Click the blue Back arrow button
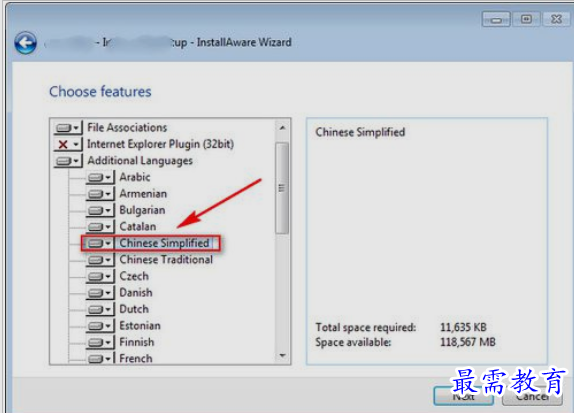574x413 pixels. [25, 43]
